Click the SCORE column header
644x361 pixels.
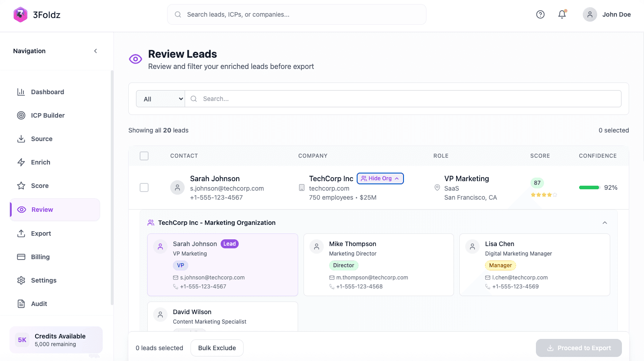tap(540, 156)
